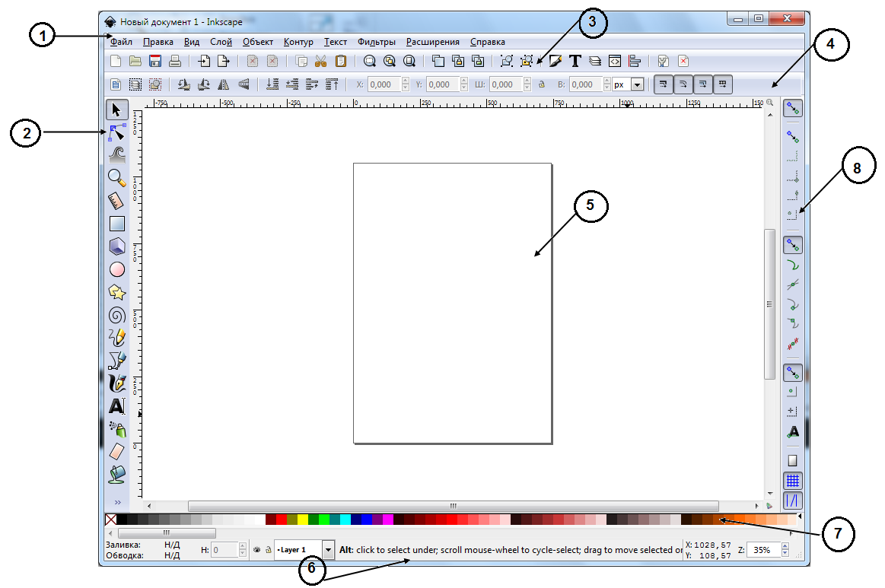Toggle width-height proportion lock
This screenshot has width=885, height=588.
point(542,85)
